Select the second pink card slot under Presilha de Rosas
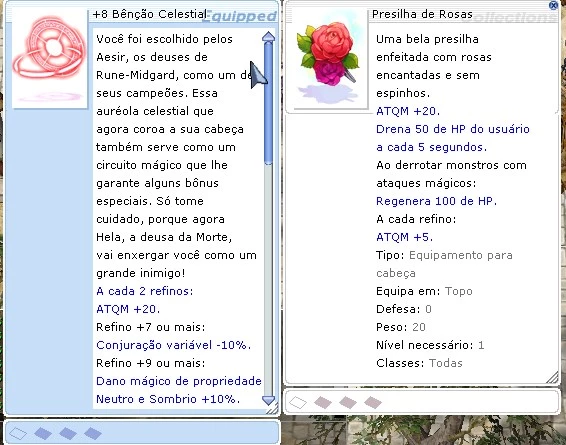This screenshot has height=445, width=566. (x=323, y=402)
